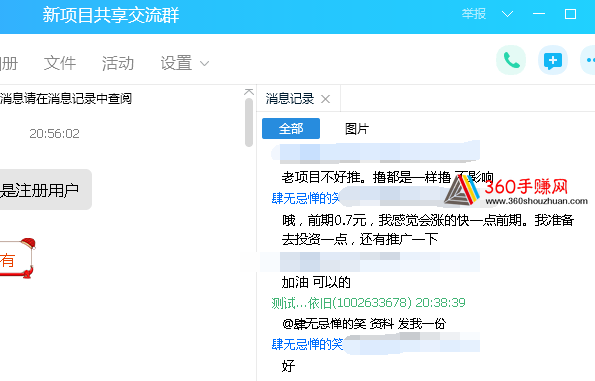595x381 pixels.
Task: Select the 图片 filter tab
Action: [357, 129]
